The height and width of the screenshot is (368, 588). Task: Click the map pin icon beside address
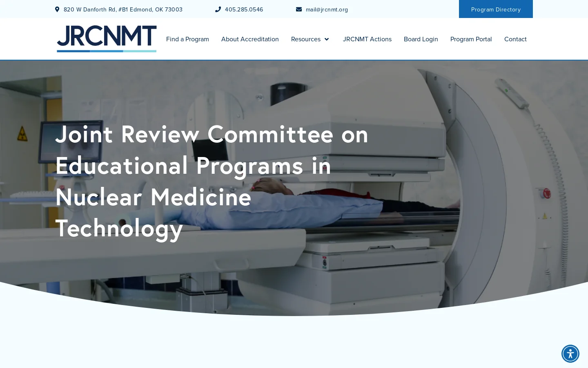(x=57, y=9)
